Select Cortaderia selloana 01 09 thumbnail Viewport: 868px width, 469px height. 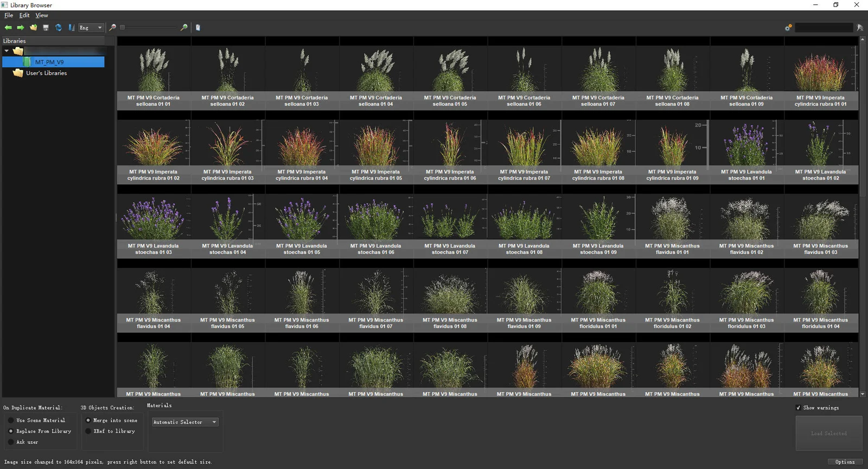(746, 73)
